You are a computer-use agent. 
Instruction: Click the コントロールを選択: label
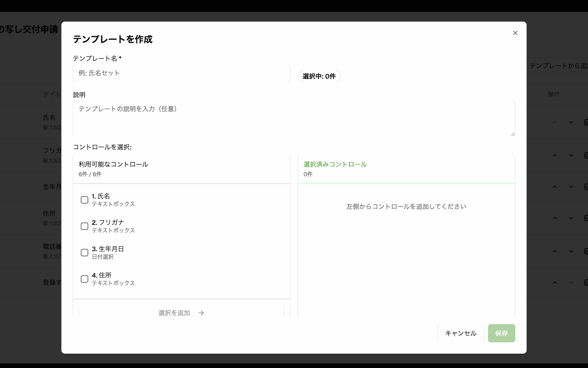click(102, 147)
